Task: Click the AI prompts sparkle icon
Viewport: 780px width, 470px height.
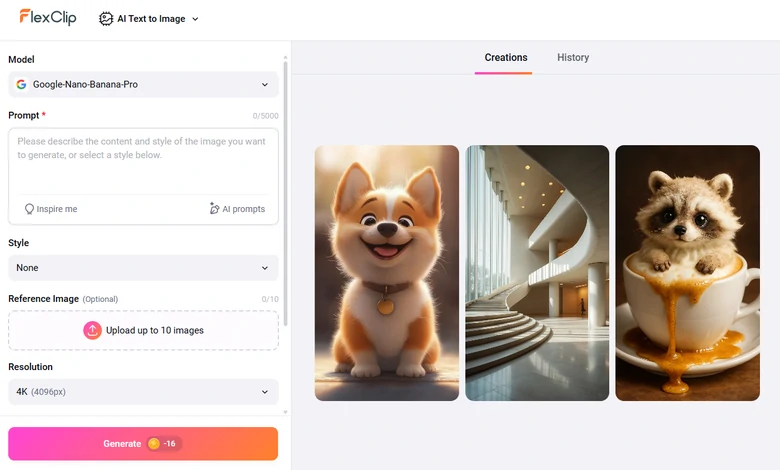Action: pyautogui.click(x=214, y=208)
